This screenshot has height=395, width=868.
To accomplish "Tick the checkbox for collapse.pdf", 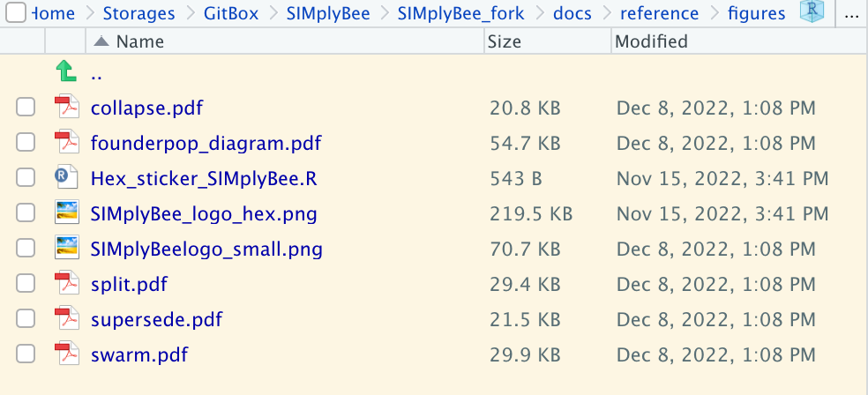I will pos(26,108).
